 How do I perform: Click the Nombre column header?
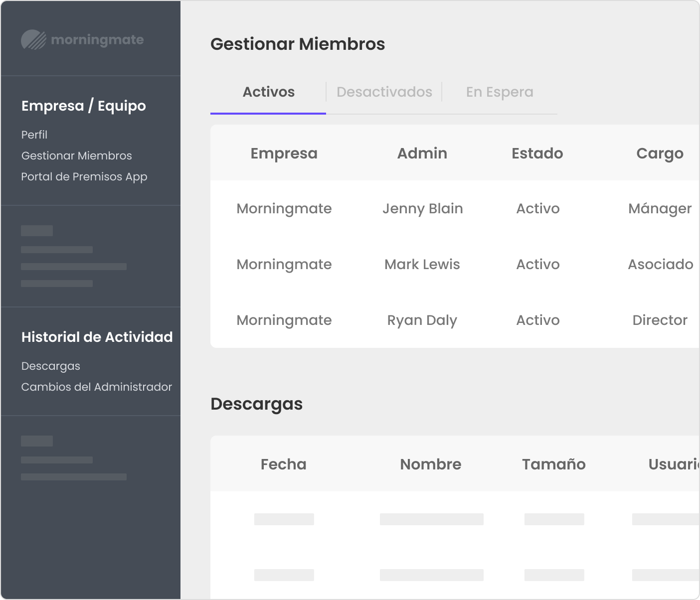coord(430,464)
